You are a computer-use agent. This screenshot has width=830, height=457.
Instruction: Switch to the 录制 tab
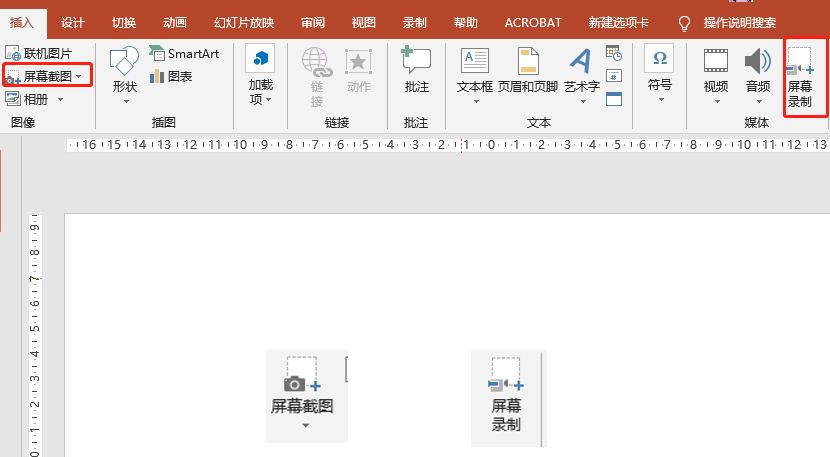click(414, 23)
